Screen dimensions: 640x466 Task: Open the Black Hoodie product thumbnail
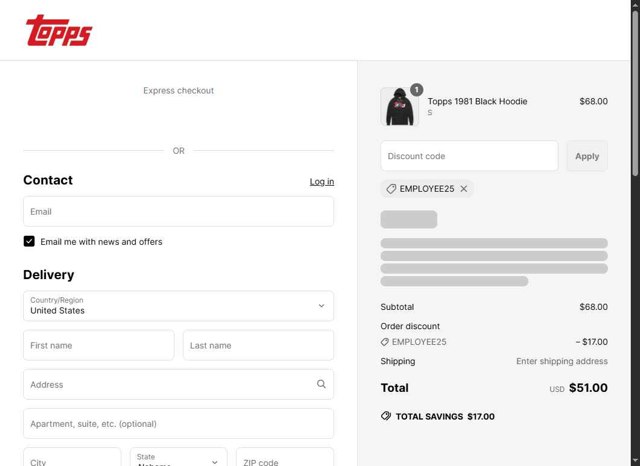399,107
